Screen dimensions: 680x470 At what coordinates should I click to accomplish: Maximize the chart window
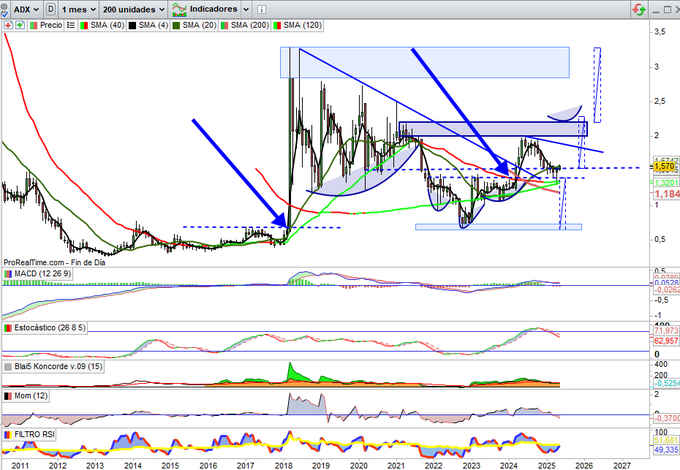(x=668, y=10)
